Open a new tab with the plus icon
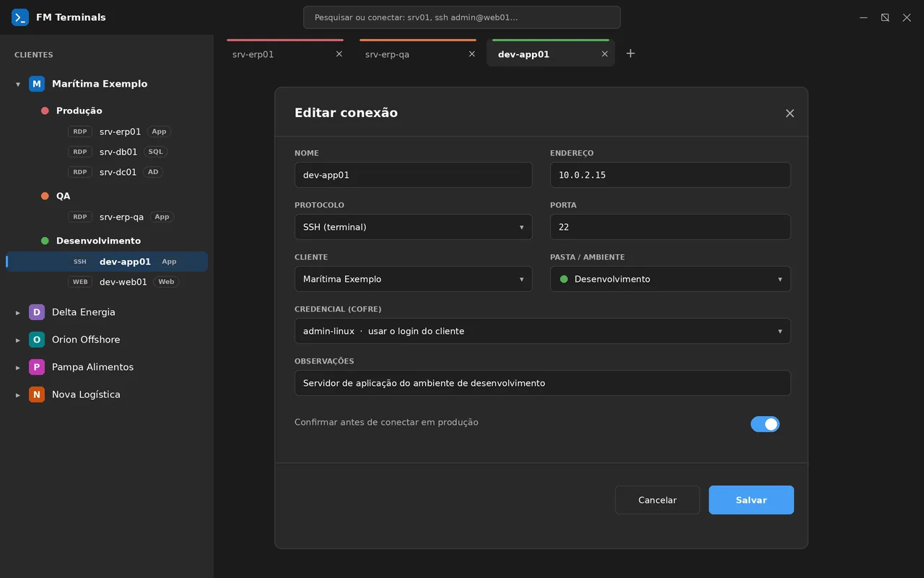 click(630, 53)
